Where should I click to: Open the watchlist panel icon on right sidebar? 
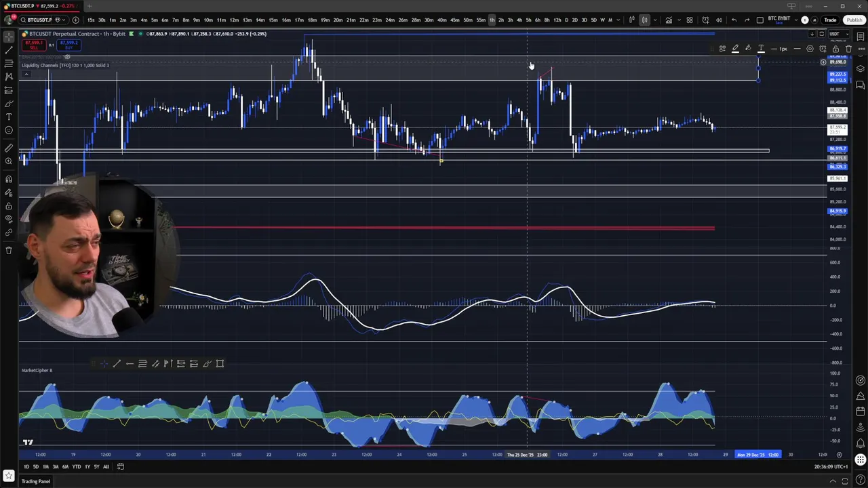[x=861, y=37]
